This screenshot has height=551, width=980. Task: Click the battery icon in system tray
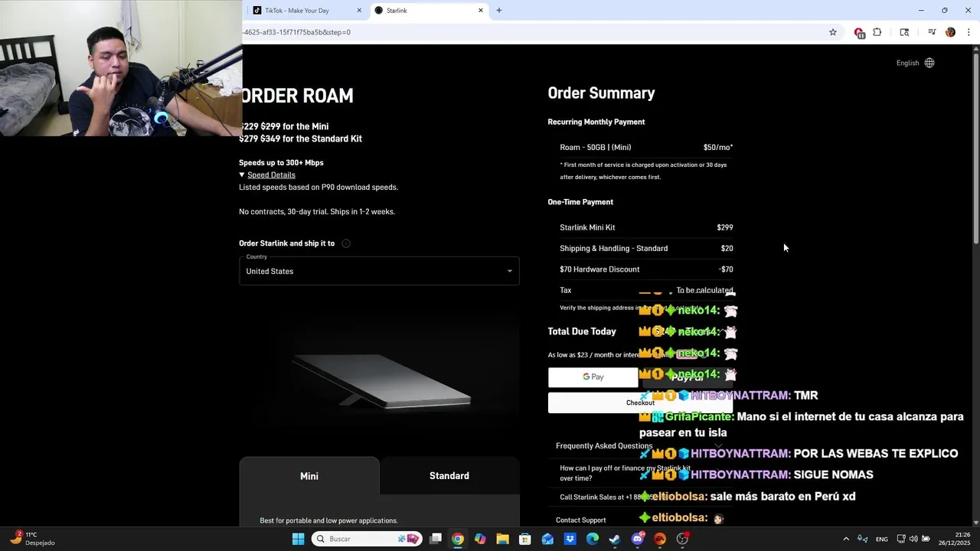926,539
